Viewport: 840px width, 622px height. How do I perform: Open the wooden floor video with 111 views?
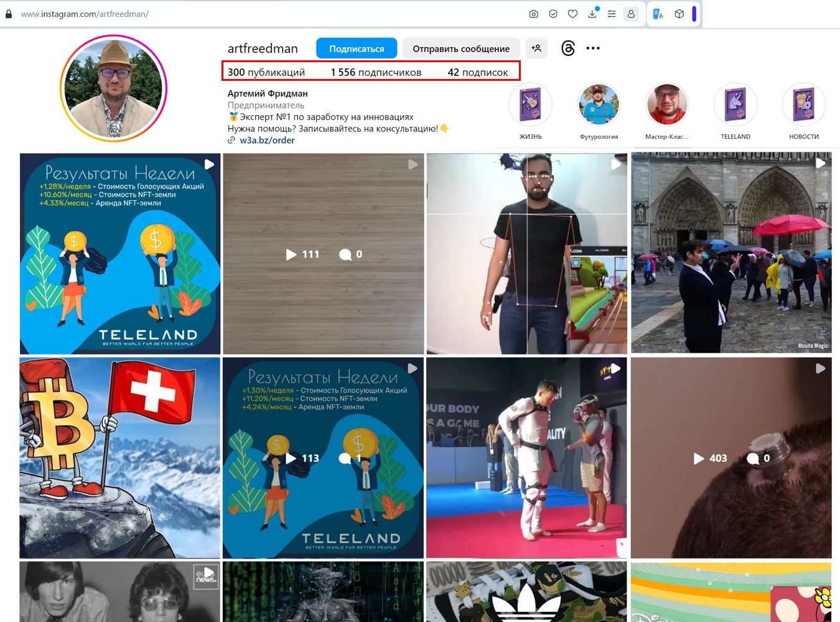324,254
